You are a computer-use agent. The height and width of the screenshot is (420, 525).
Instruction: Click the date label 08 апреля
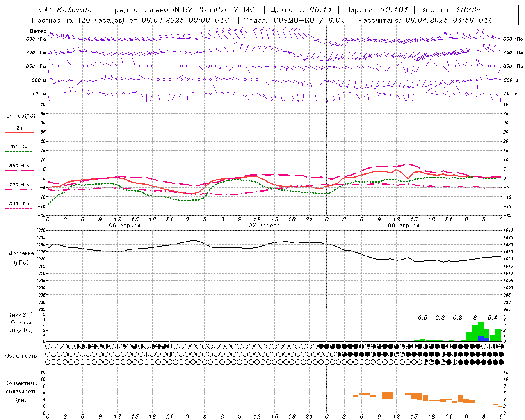pos(404,225)
